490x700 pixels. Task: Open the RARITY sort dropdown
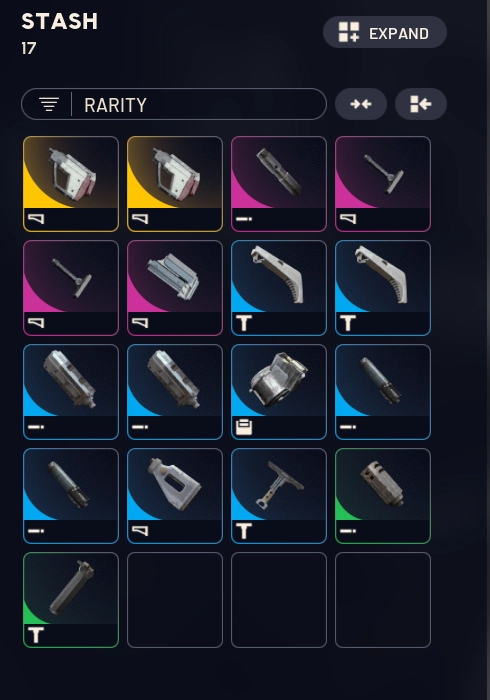[x=174, y=104]
